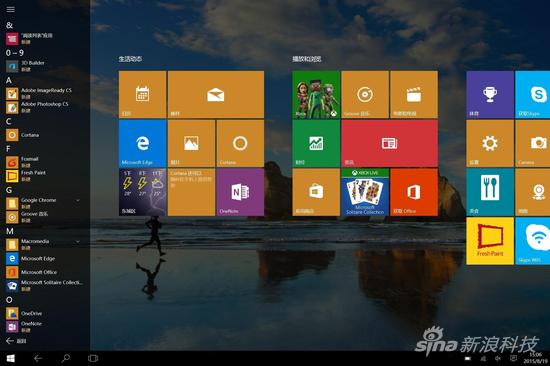
Task: Open the Camera tile
Action: click(532, 143)
